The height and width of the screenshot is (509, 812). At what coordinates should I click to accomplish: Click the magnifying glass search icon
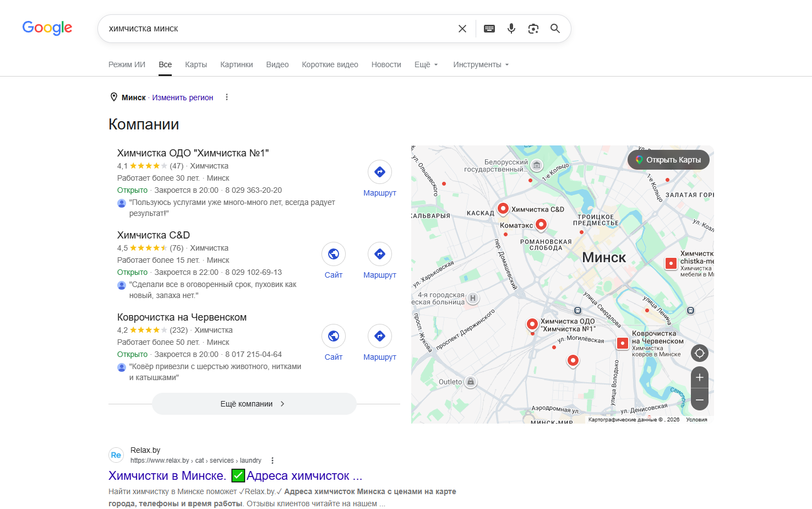coord(555,29)
